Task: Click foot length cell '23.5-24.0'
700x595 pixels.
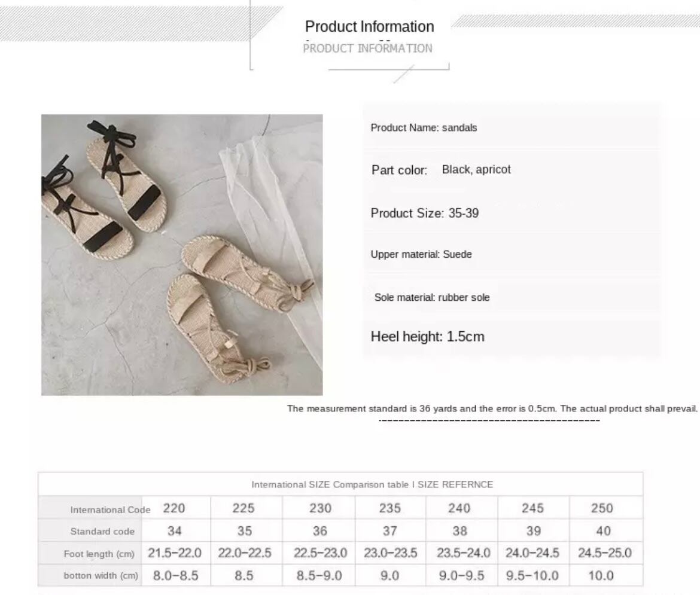Action: coord(464,553)
